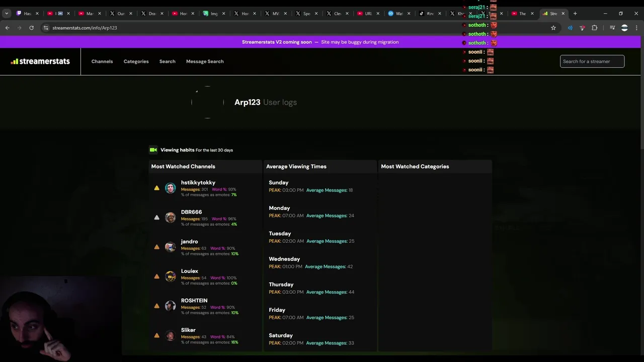This screenshot has height=362, width=644.
Task: Click the 'Sunday' row label
Action: (279, 183)
